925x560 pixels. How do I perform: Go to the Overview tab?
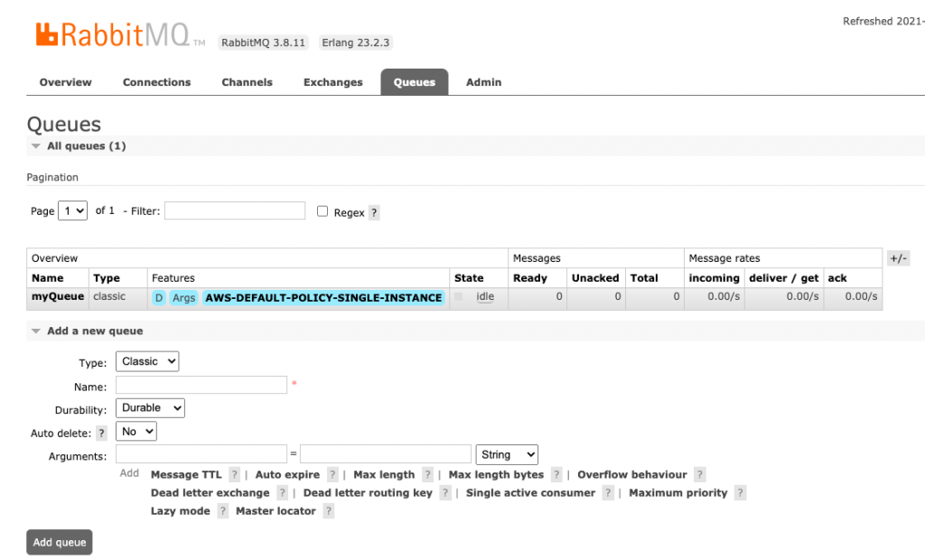[x=65, y=82]
